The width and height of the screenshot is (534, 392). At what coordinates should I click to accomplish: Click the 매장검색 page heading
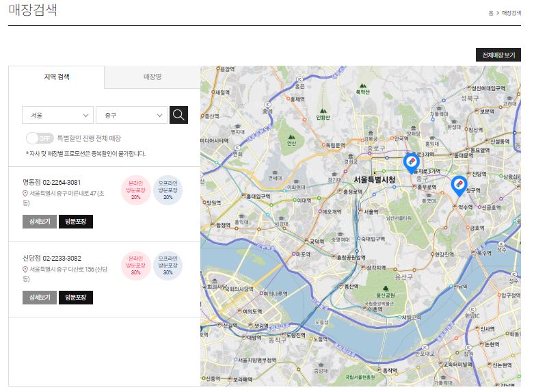pos(33,9)
